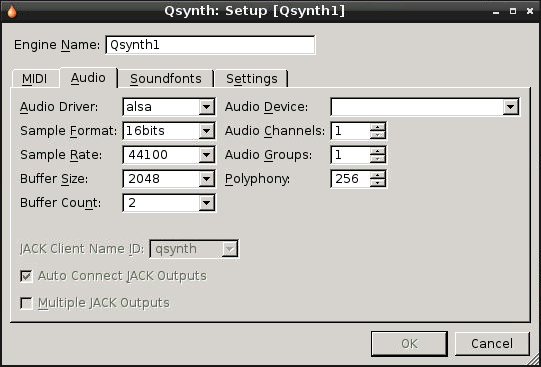Click the Audio Channels value field
Image resolution: width=541 pixels, height=367 pixels.
pyautogui.click(x=351, y=131)
